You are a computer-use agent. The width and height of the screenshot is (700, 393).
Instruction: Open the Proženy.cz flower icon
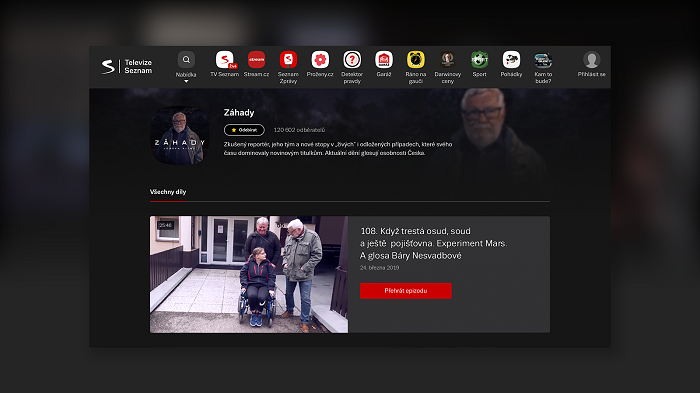pyautogui.click(x=320, y=59)
